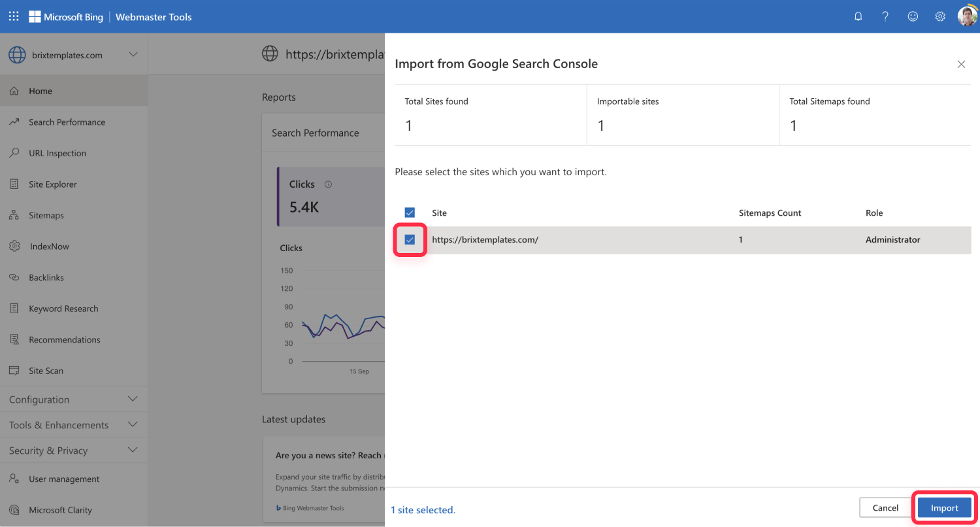This screenshot has width=980, height=527.
Task: Click the Backlinks chain icon
Action: [x=14, y=277]
